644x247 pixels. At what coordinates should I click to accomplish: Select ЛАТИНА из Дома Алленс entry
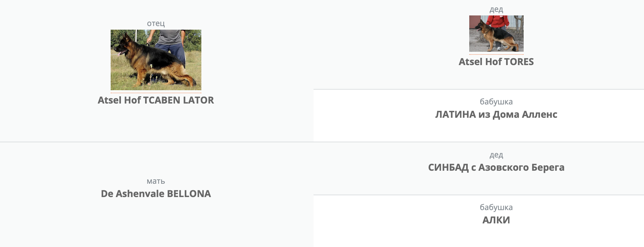[496, 114]
